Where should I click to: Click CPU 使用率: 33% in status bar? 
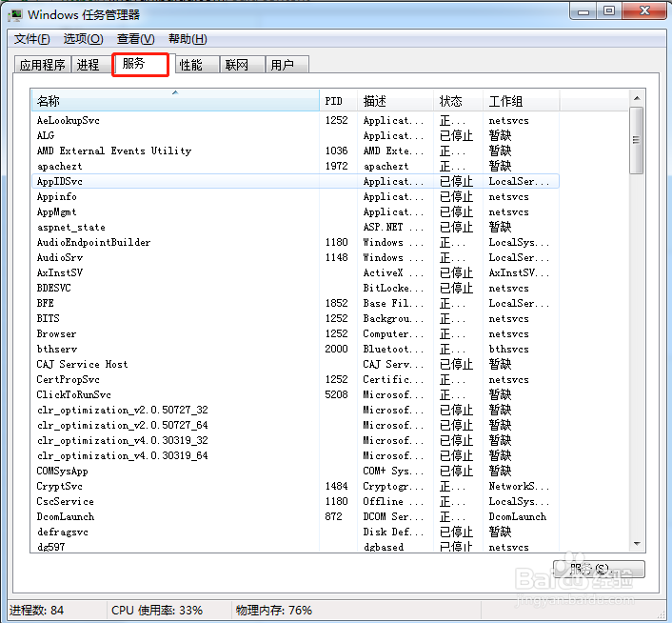pyautogui.click(x=157, y=610)
